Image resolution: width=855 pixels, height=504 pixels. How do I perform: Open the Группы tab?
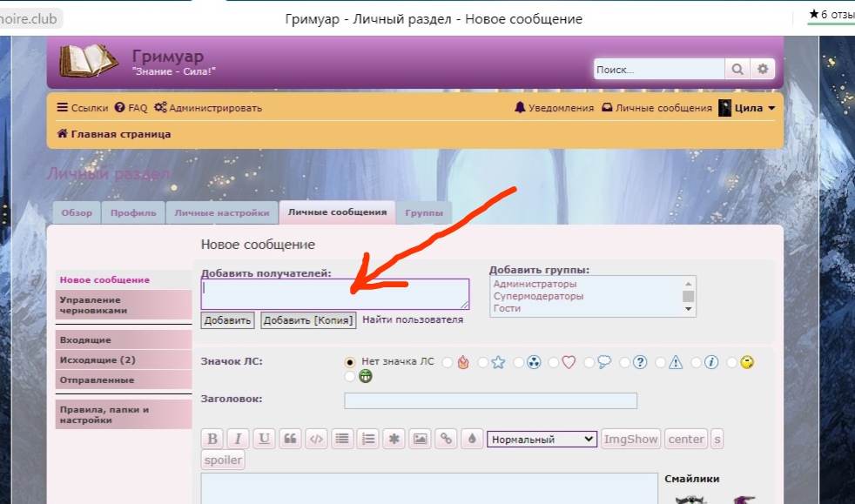(424, 212)
